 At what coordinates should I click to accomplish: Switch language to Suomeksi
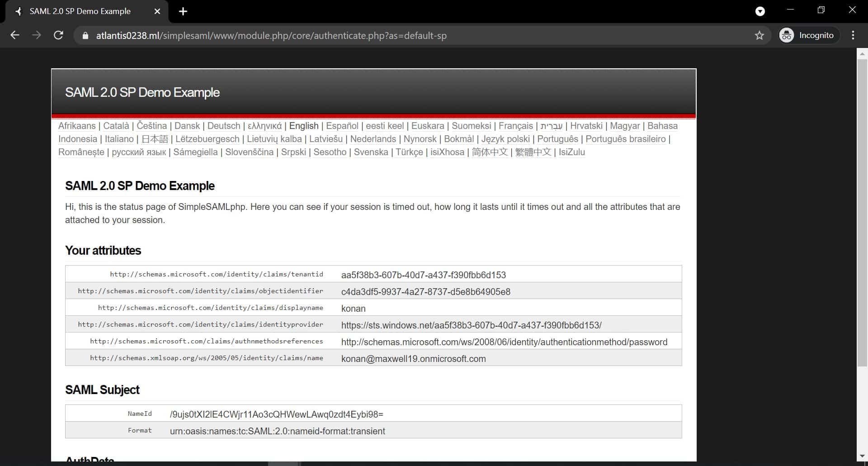pos(472,126)
